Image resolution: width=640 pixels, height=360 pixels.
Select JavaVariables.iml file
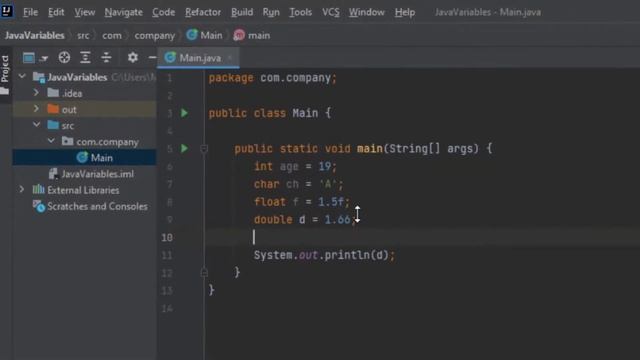click(85, 174)
